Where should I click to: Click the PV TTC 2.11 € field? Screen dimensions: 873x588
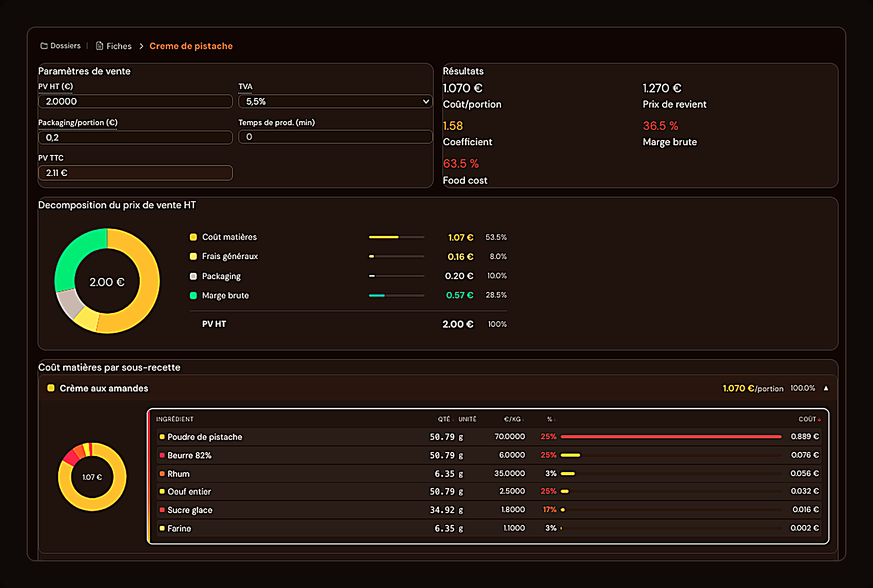(135, 173)
